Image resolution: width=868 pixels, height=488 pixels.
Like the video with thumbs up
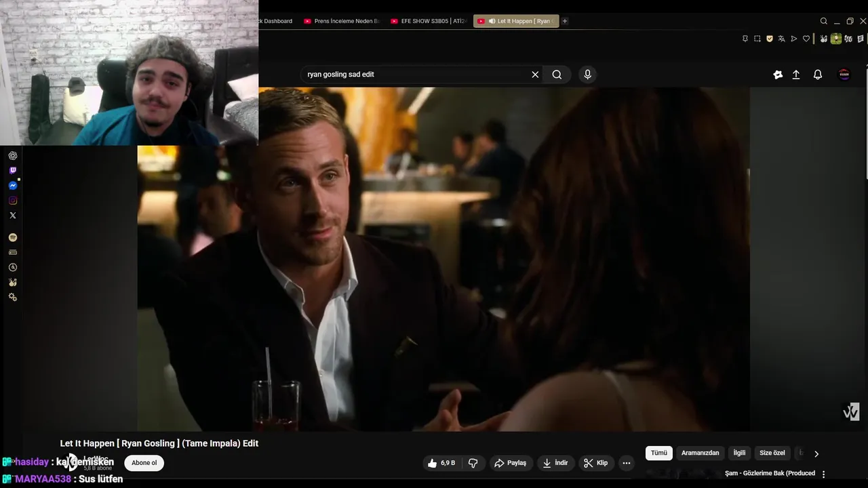tap(441, 463)
